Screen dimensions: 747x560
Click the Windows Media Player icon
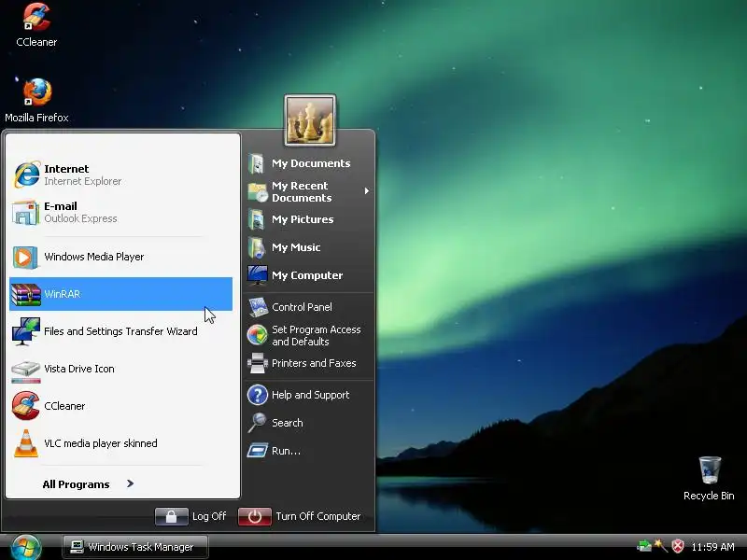pos(25,258)
